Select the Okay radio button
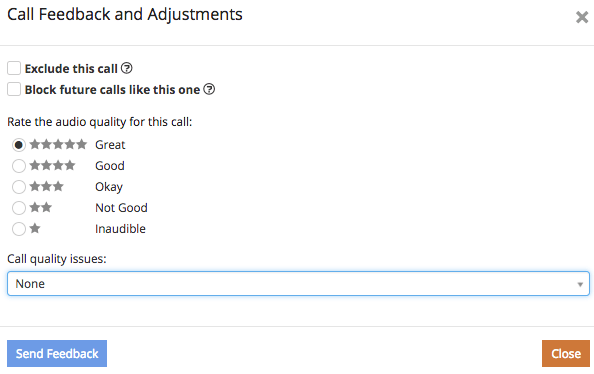Screen dimensions: 594x374 tap(19, 187)
